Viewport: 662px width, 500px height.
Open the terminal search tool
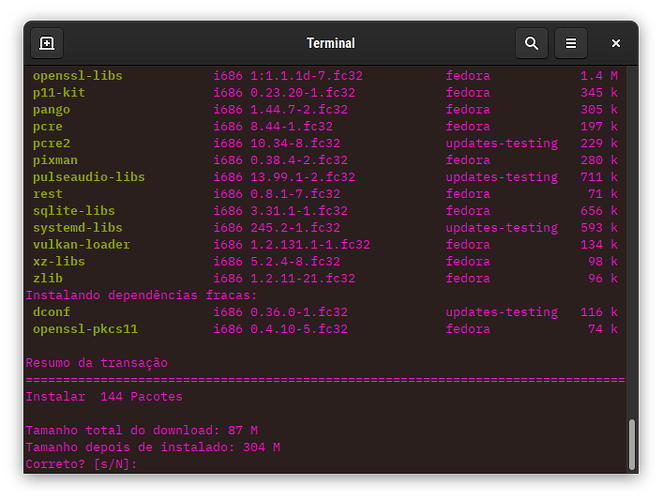pos(531,44)
